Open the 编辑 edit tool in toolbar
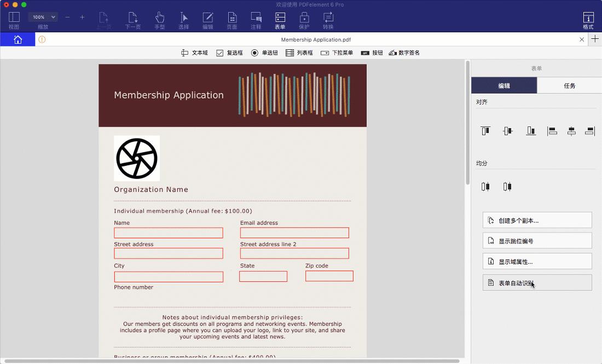The height and width of the screenshot is (364, 602). tap(208, 20)
